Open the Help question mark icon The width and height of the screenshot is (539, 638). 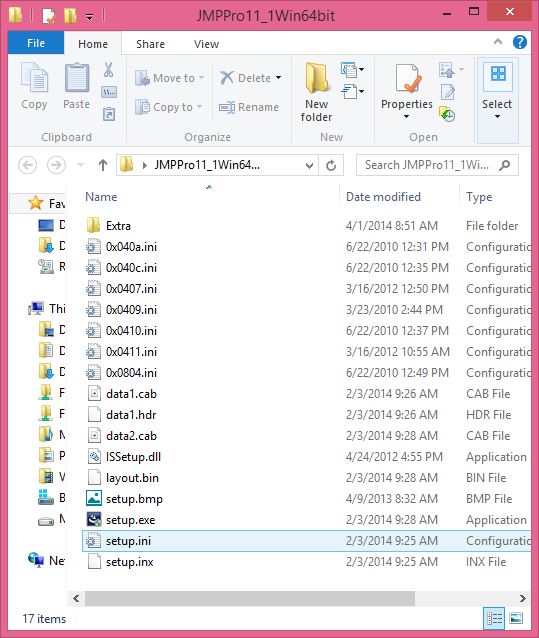[519, 42]
